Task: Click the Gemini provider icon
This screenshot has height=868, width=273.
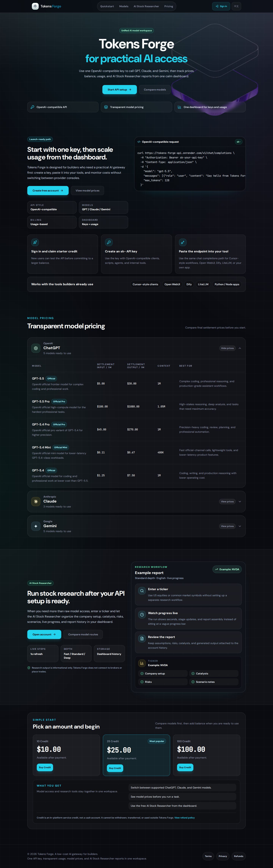Action: (36, 526)
